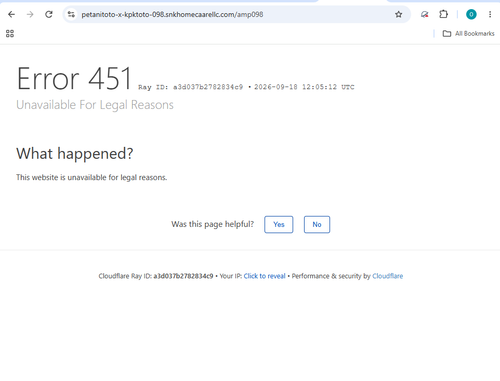The image size is (500, 381).
Task: Click Unavailable For Legal Reasons subtitle
Action: tap(95, 105)
